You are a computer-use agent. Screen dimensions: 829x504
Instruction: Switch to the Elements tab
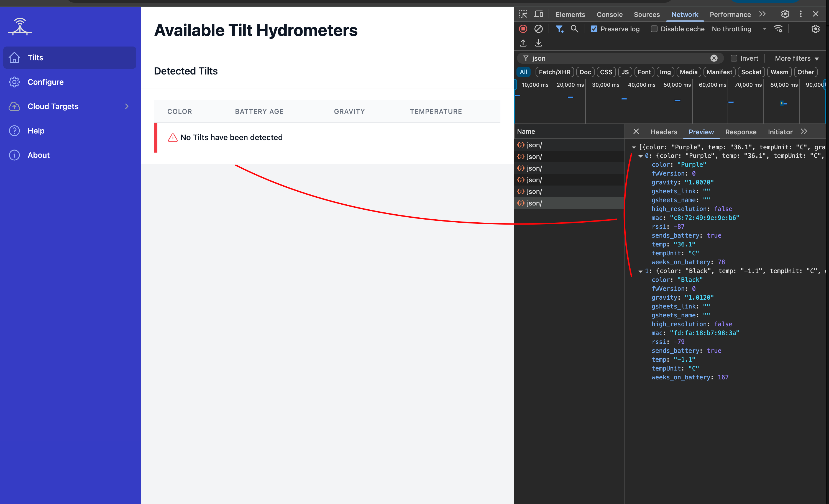point(570,14)
